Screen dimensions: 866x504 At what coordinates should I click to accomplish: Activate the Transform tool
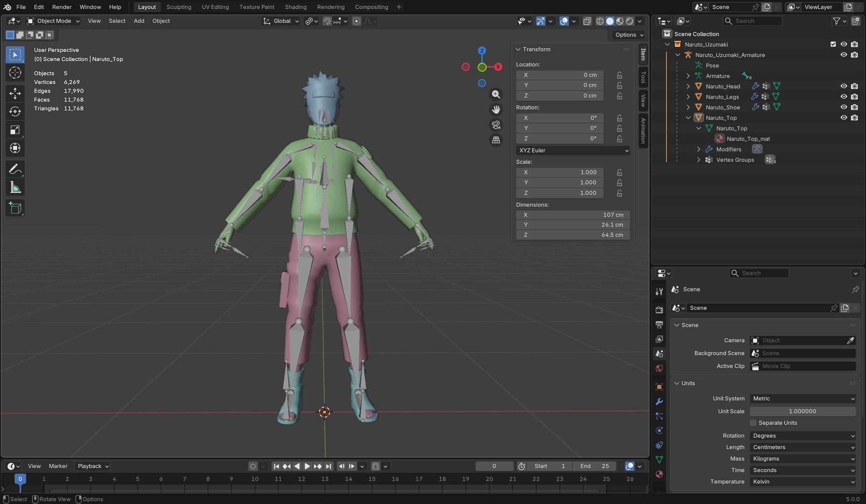[x=15, y=148]
